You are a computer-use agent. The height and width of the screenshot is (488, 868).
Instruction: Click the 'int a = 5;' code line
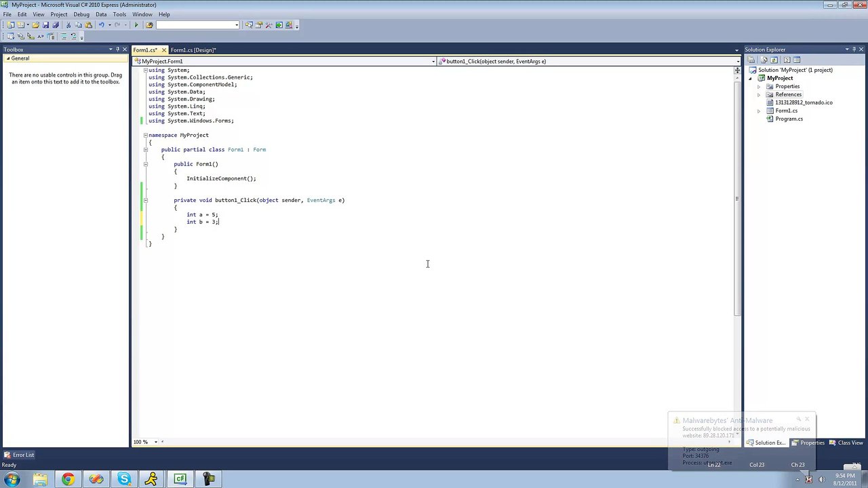point(202,215)
